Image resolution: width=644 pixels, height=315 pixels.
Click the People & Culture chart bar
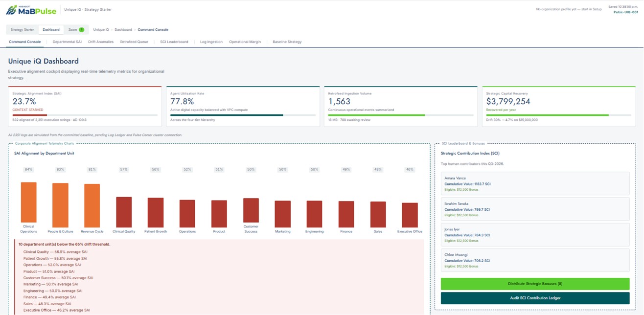(x=60, y=205)
